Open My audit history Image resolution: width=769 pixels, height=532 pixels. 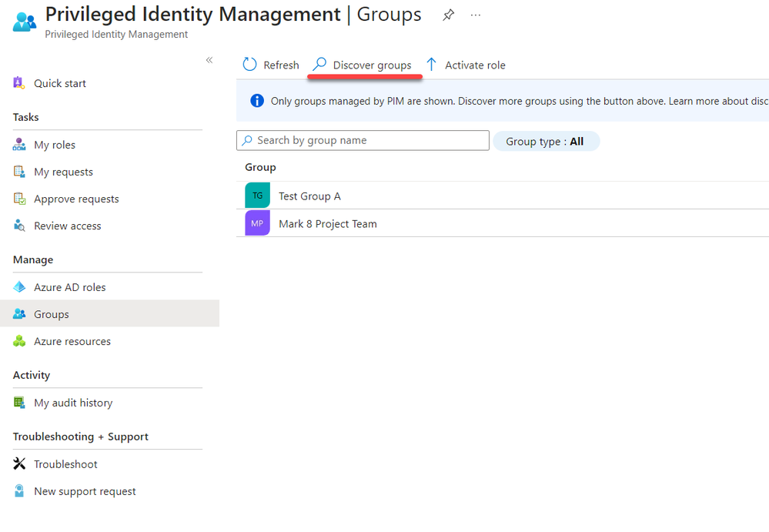tap(72, 403)
